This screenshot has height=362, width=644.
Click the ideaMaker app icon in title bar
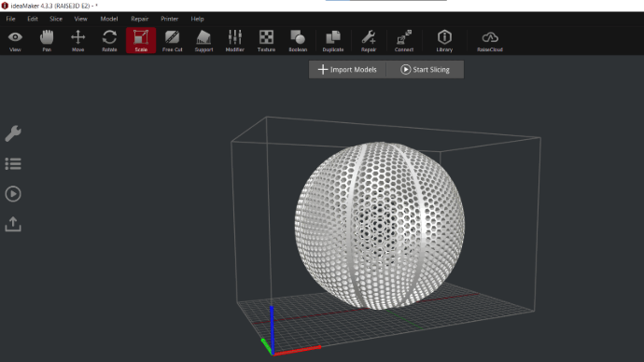tap(5, 6)
